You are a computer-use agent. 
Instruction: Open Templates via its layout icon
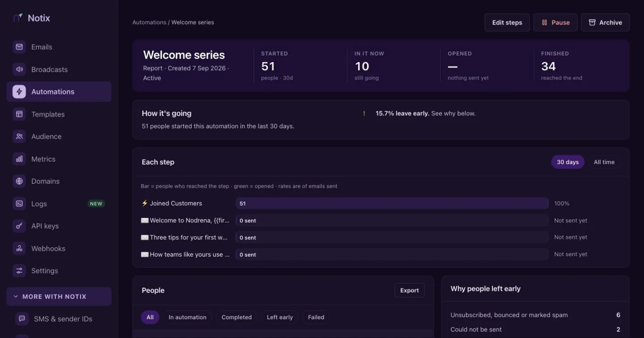pyautogui.click(x=19, y=114)
